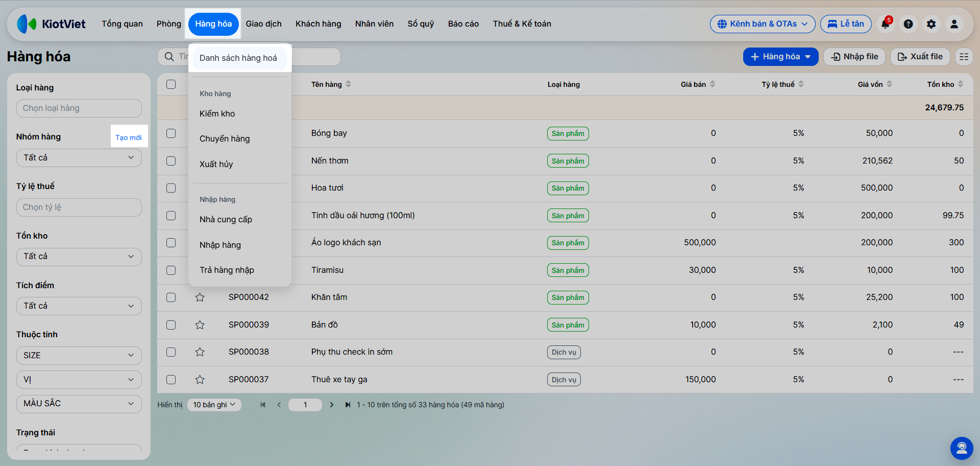Open the Kênh bán & OTAs dropdown
This screenshot has width=980, height=466.
(763, 24)
